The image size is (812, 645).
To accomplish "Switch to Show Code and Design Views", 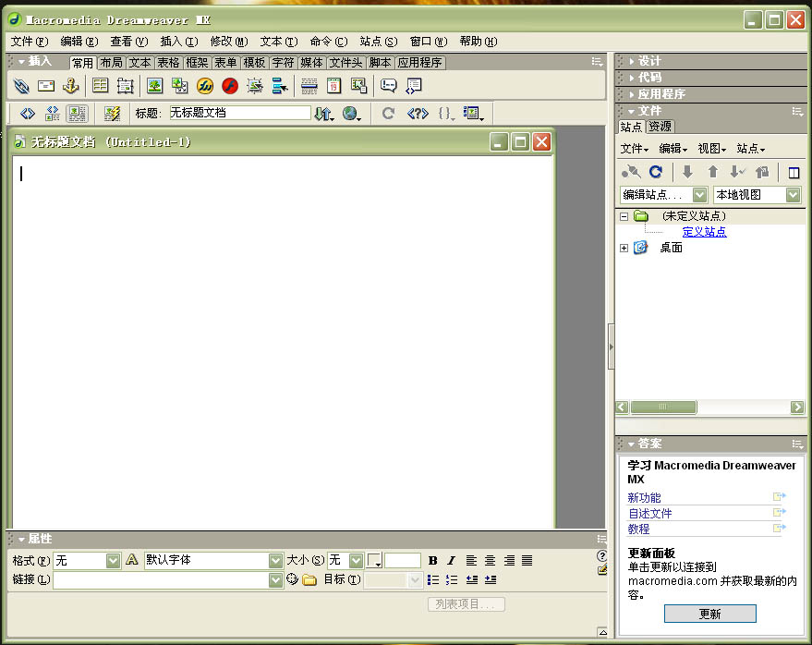I will click(52, 113).
